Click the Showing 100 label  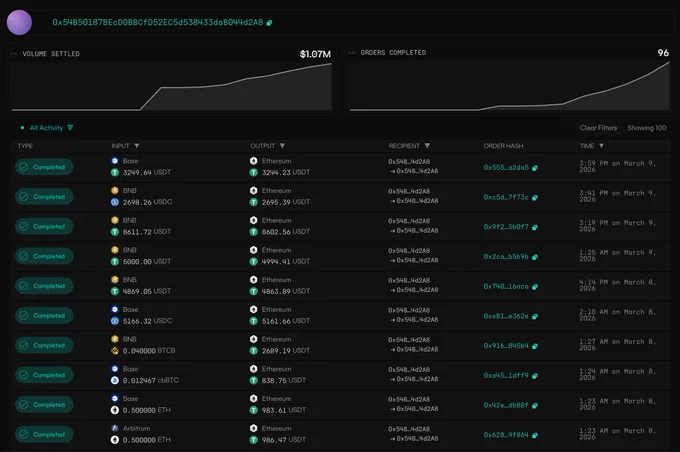coord(647,128)
